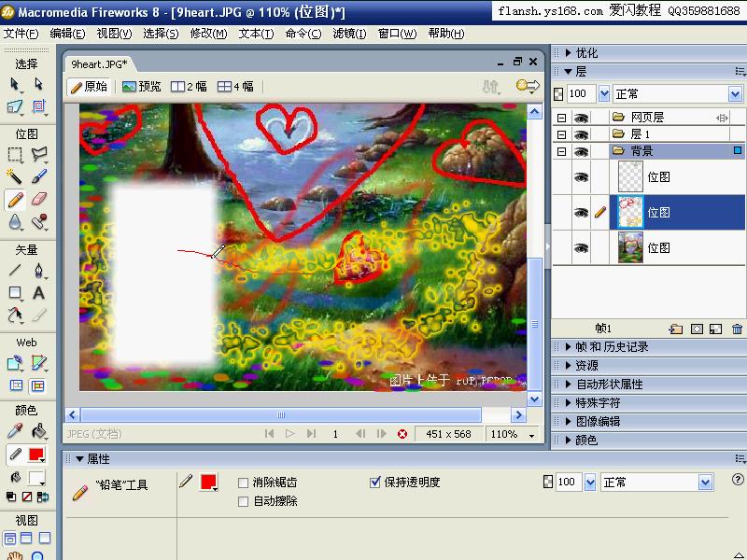This screenshot has height=560, width=747.
Task: Expand the 资源 panel
Action: point(568,365)
